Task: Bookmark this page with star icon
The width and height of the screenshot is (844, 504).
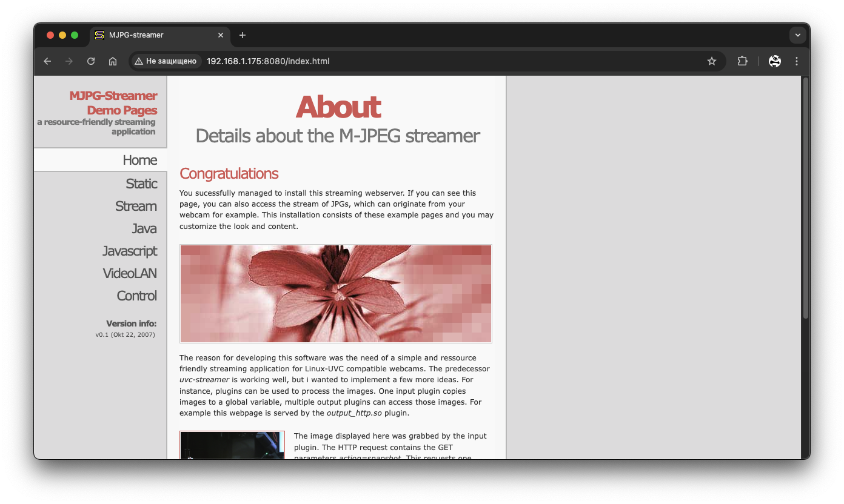Action: tap(712, 61)
